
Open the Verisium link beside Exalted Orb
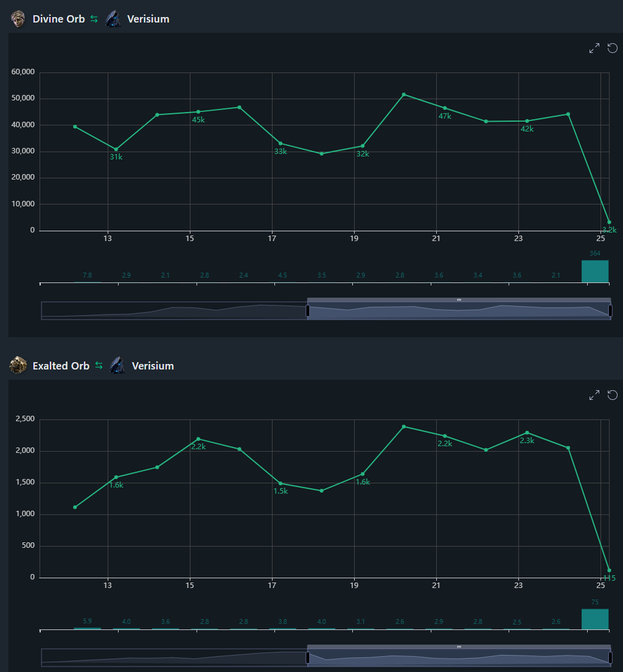pyautogui.click(x=153, y=366)
